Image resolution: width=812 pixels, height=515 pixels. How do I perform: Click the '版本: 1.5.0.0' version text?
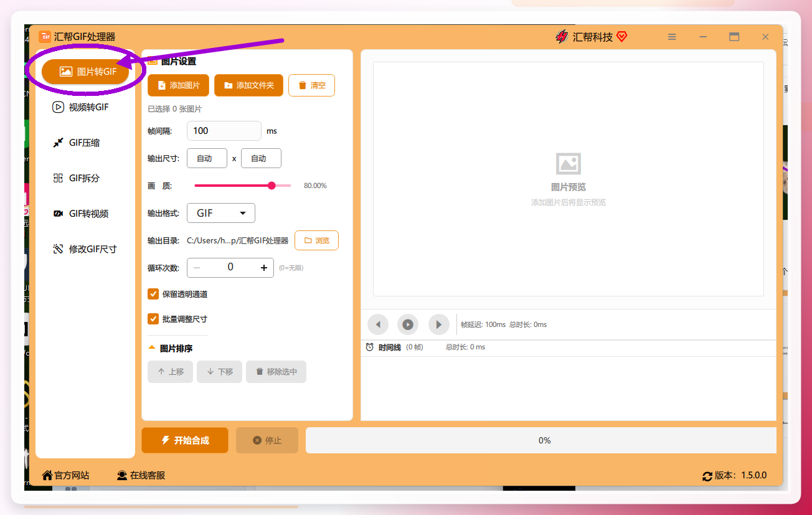(740, 475)
